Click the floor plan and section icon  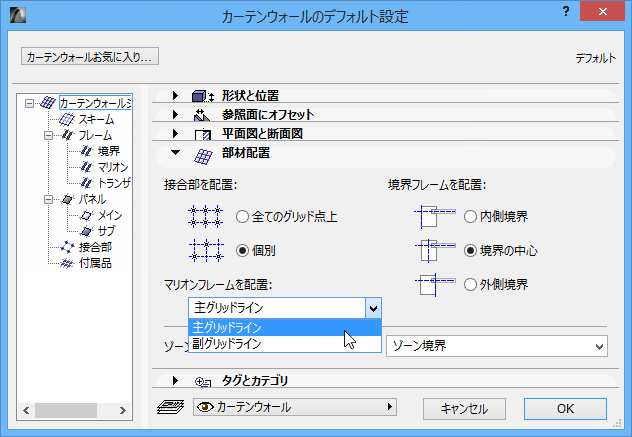point(203,134)
